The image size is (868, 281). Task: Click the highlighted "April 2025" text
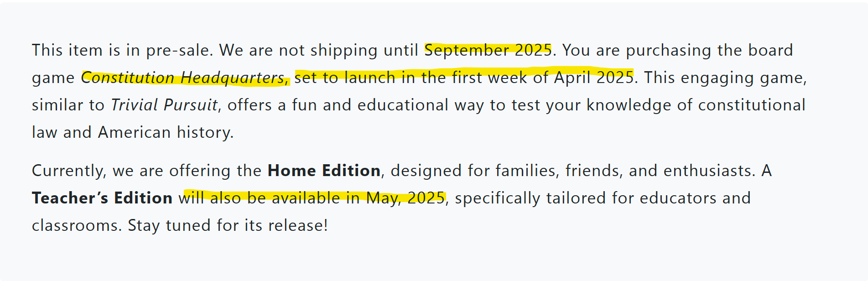594,78
